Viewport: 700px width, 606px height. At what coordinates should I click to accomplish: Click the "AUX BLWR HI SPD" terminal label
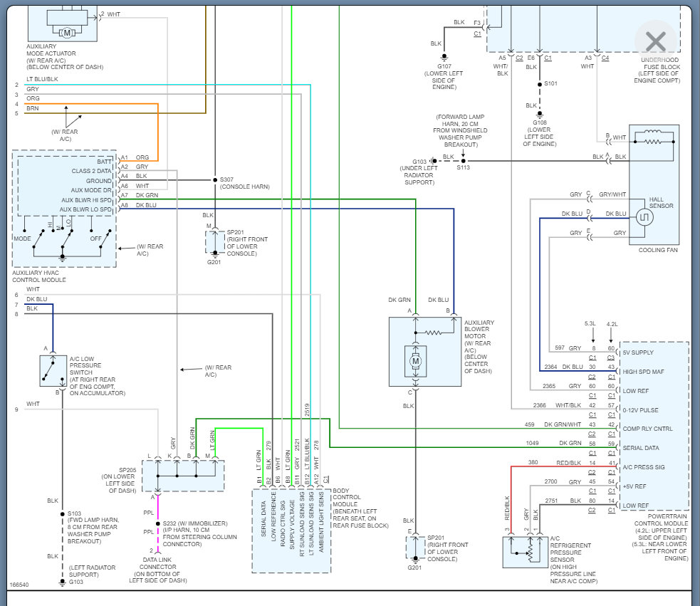click(x=87, y=200)
